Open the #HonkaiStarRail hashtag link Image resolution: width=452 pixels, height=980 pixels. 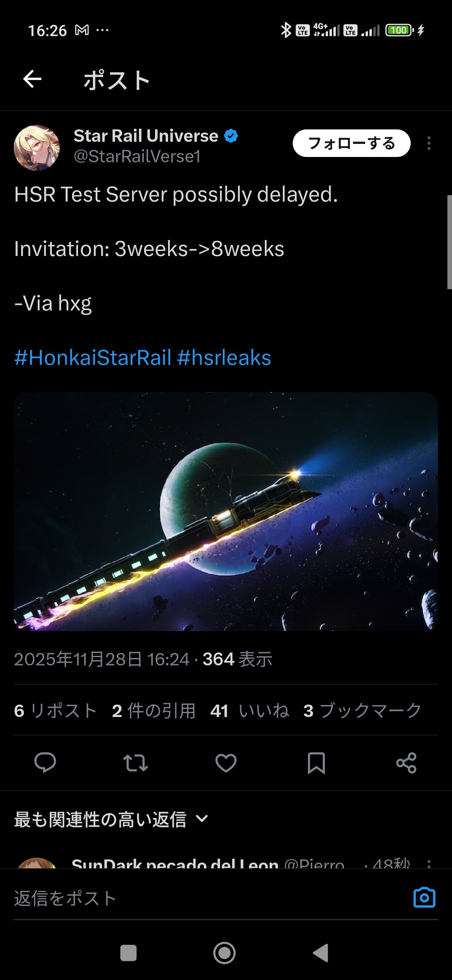pyautogui.click(x=93, y=357)
